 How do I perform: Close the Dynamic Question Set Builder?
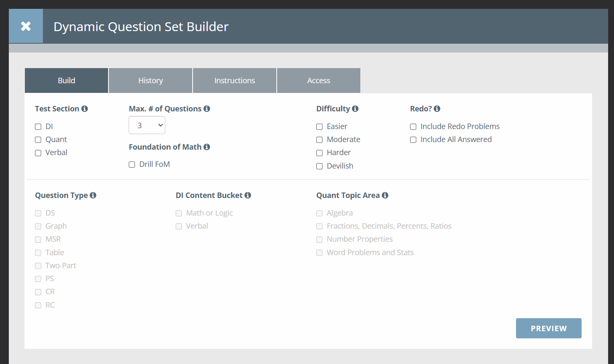[x=26, y=26]
